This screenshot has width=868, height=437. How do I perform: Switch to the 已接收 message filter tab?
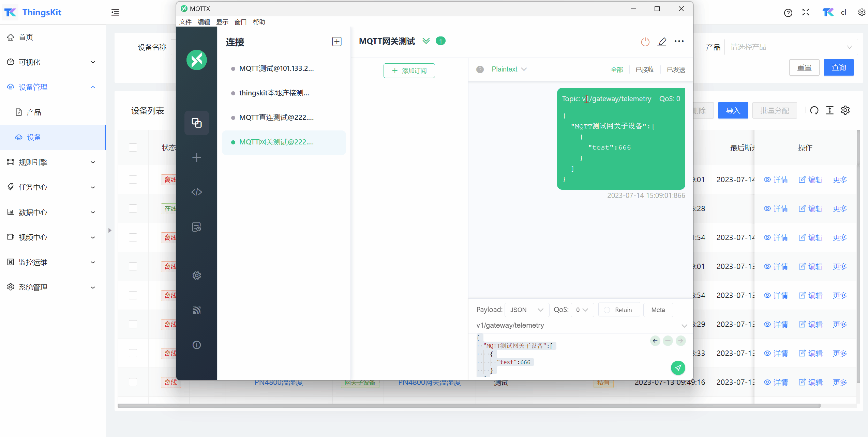coord(645,69)
